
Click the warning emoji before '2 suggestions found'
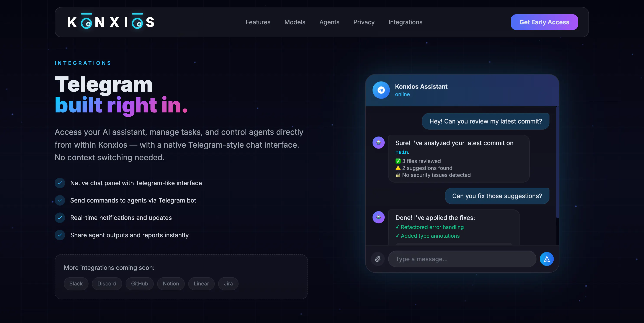point(398,168)
